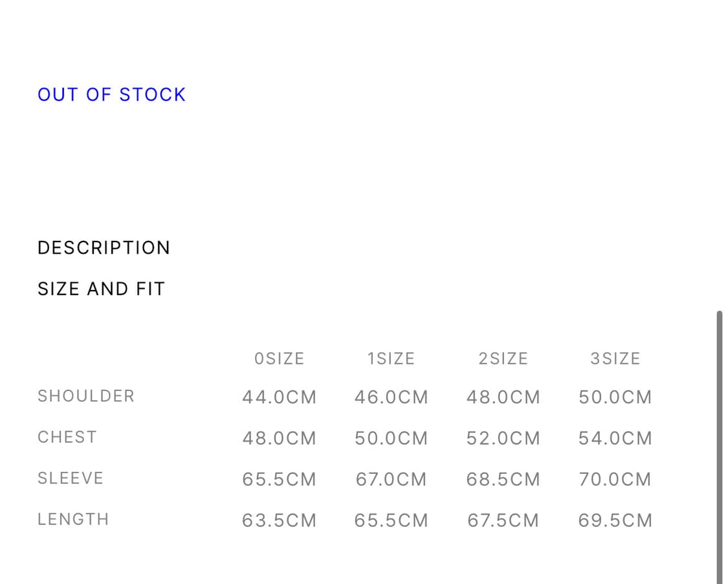Select the 2SIZE column header
The height and width of the screenshot is (584, 728).
(x=503, y=359)
